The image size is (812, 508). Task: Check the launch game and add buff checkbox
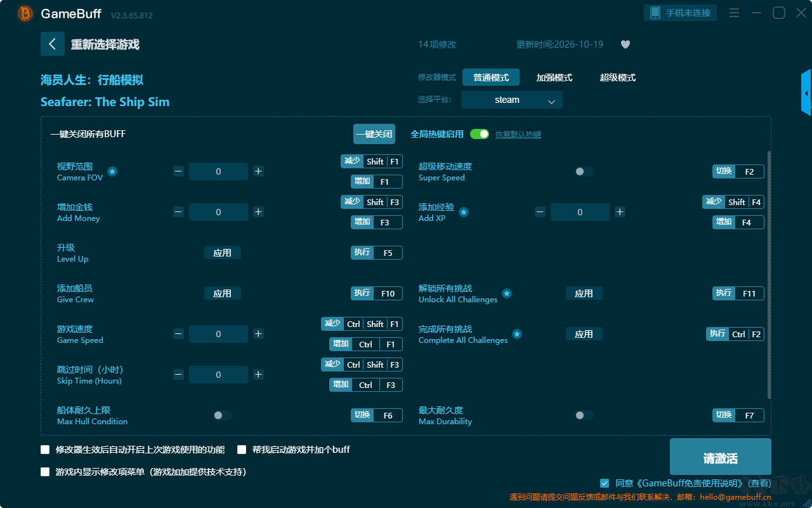[x=242, y=450]
